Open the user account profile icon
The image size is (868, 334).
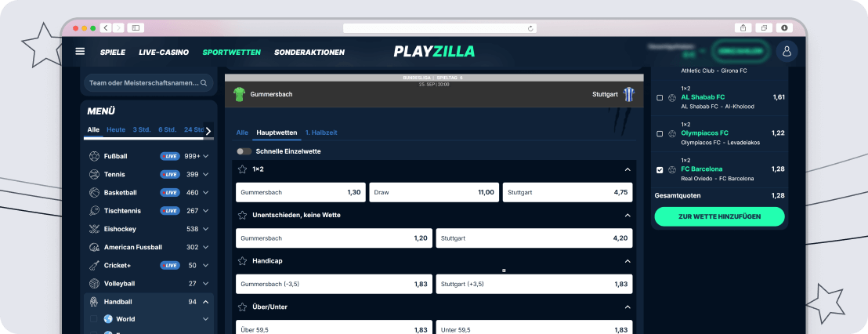pyautogui.click(x=787, y=52)
